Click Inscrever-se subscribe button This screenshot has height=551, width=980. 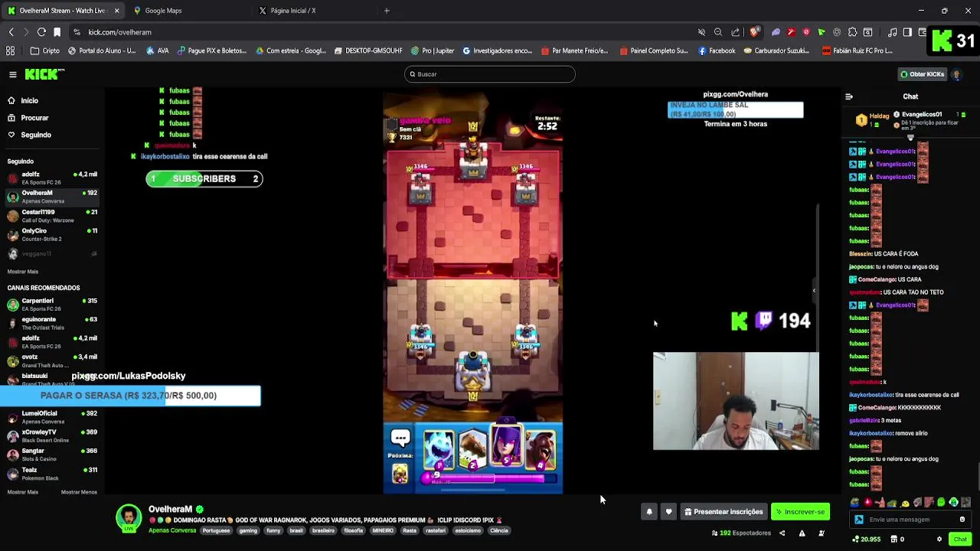pos(800,512)
